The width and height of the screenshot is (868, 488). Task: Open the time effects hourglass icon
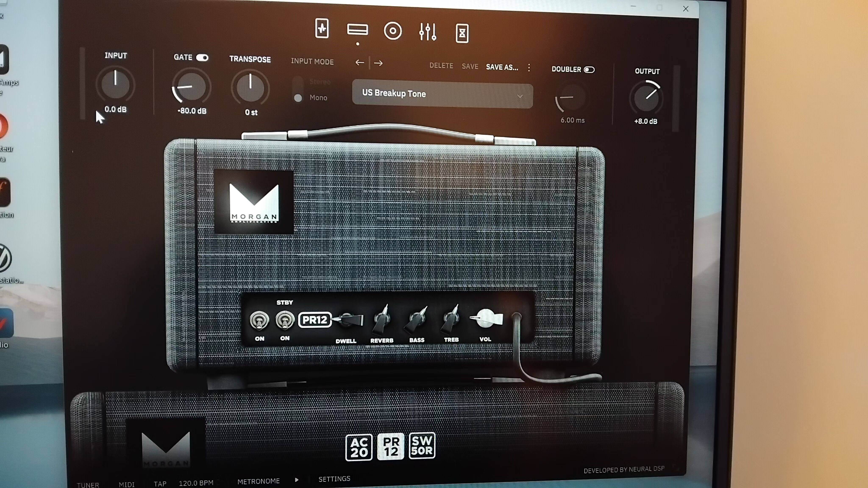[x=462, y=33]
